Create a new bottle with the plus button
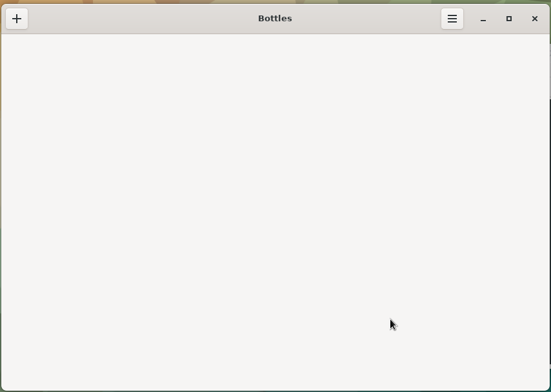 point(17,19)
